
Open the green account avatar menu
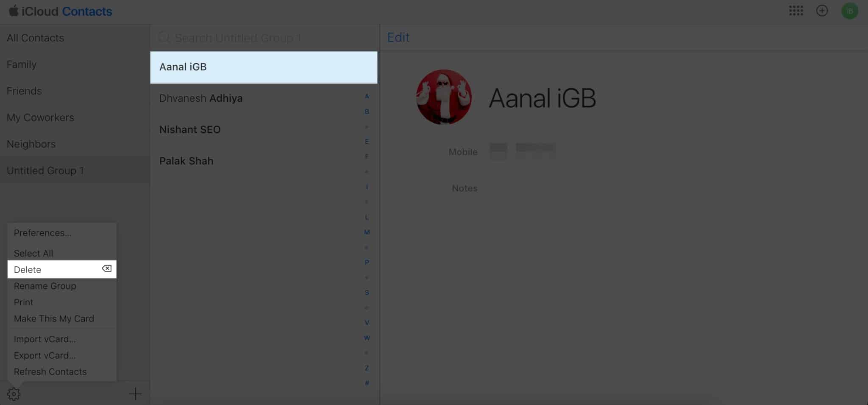click(x=849, y=11)
